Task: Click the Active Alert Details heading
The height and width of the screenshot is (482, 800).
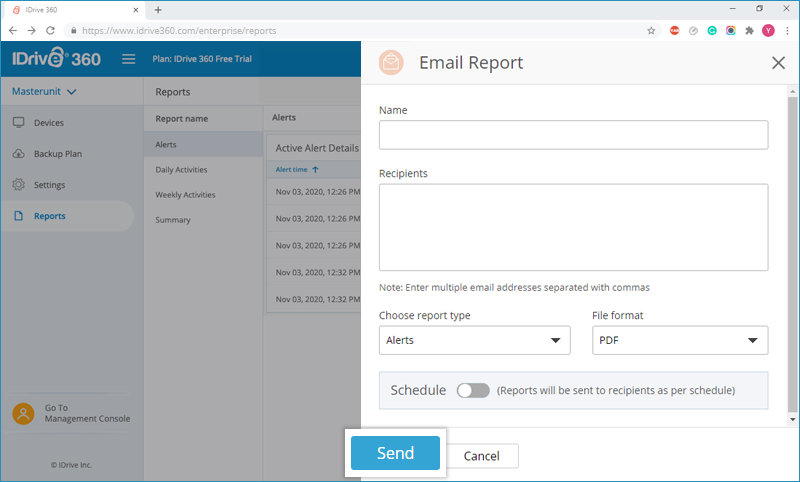Action: point(317,148)
